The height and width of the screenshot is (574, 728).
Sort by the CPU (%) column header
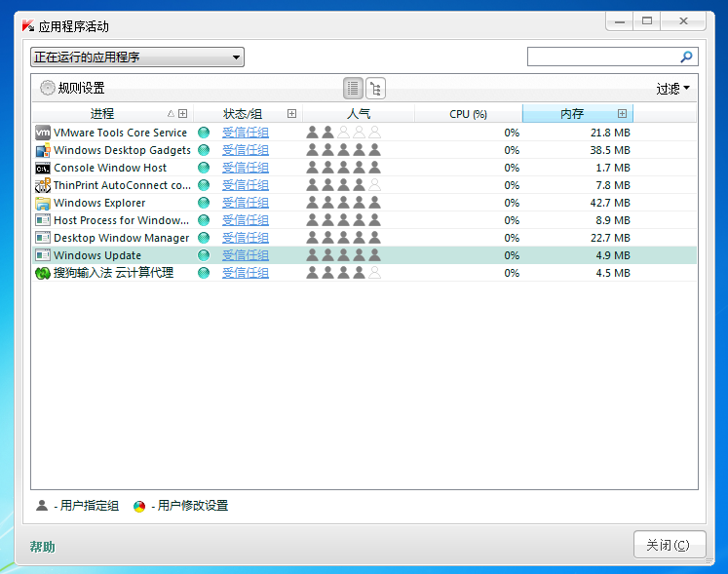point(468,114)
